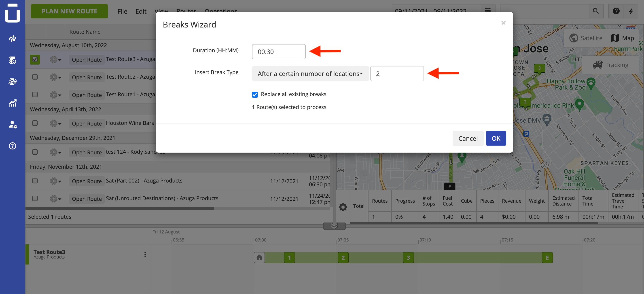Image resolution: width=644 pixels, height=294 pixels.
Task: Open gear dropdown for Test Route1
Action: pos(55,95)
